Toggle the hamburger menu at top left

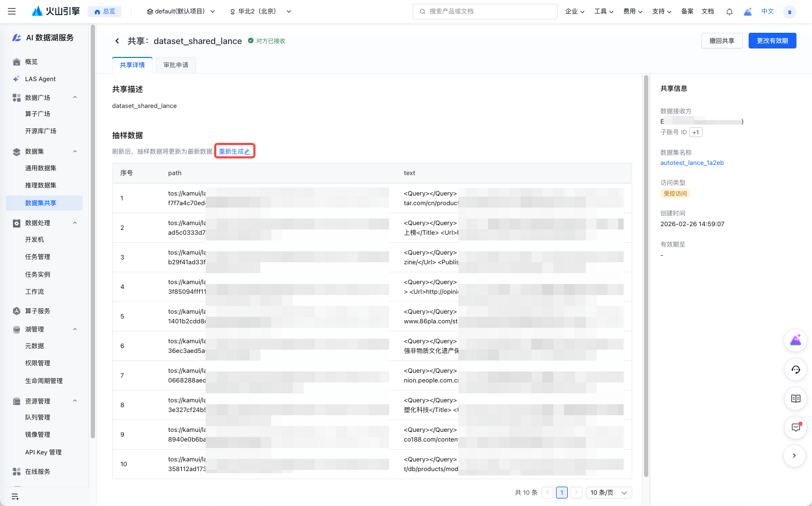(12, 11)
